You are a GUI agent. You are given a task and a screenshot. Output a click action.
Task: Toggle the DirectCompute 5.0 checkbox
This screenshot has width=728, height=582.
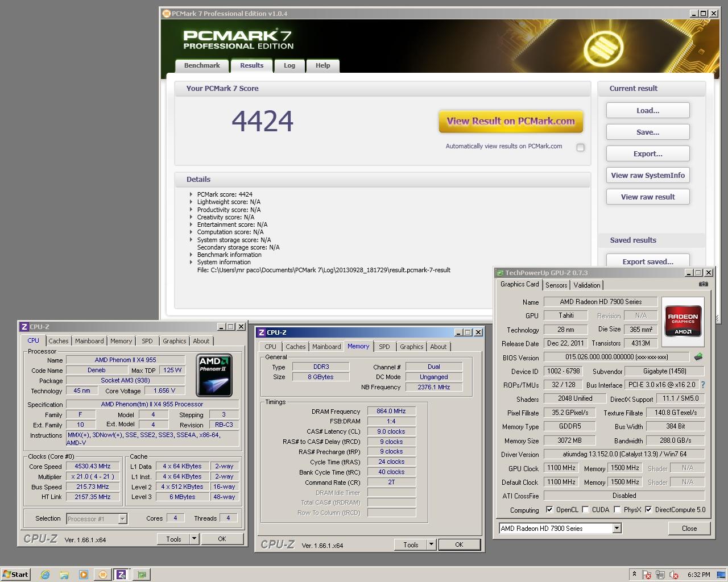(648, 509)
